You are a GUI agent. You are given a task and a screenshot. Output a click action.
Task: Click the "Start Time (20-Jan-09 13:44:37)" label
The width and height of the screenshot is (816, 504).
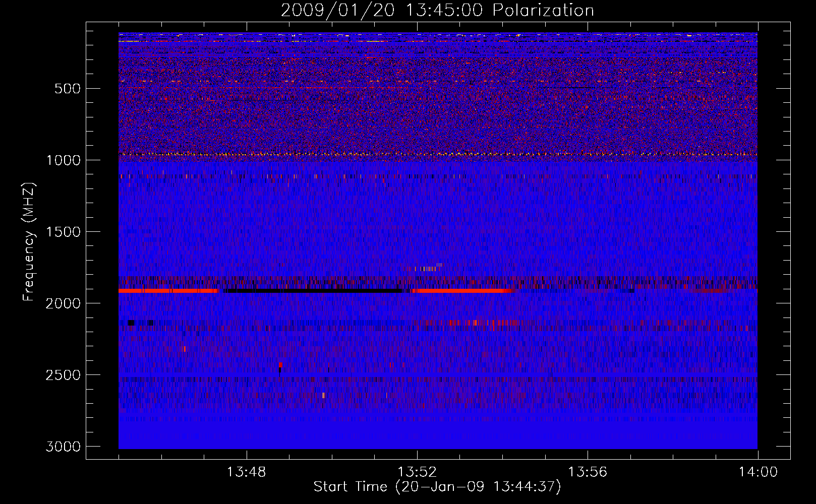(437, 487)
